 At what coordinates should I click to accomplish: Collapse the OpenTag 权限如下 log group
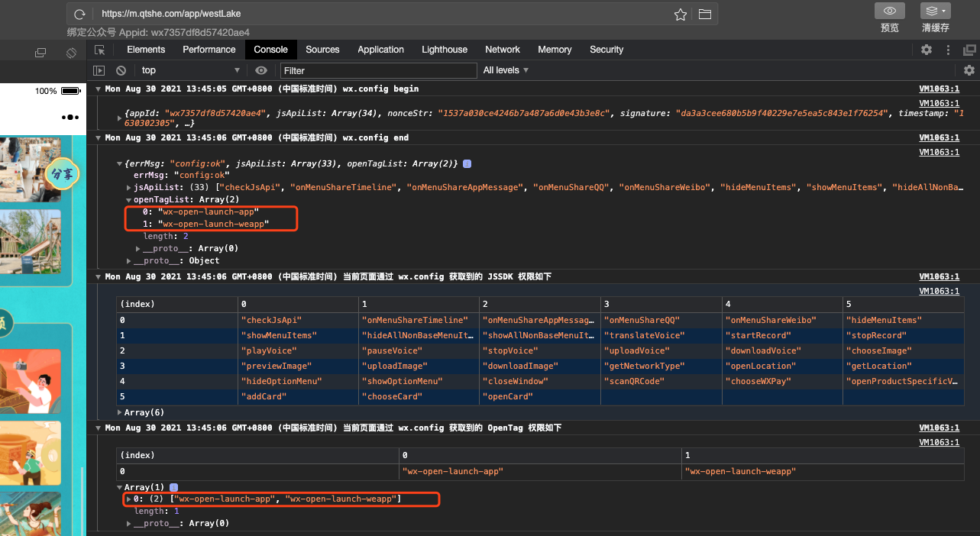[x=98, y=428]
